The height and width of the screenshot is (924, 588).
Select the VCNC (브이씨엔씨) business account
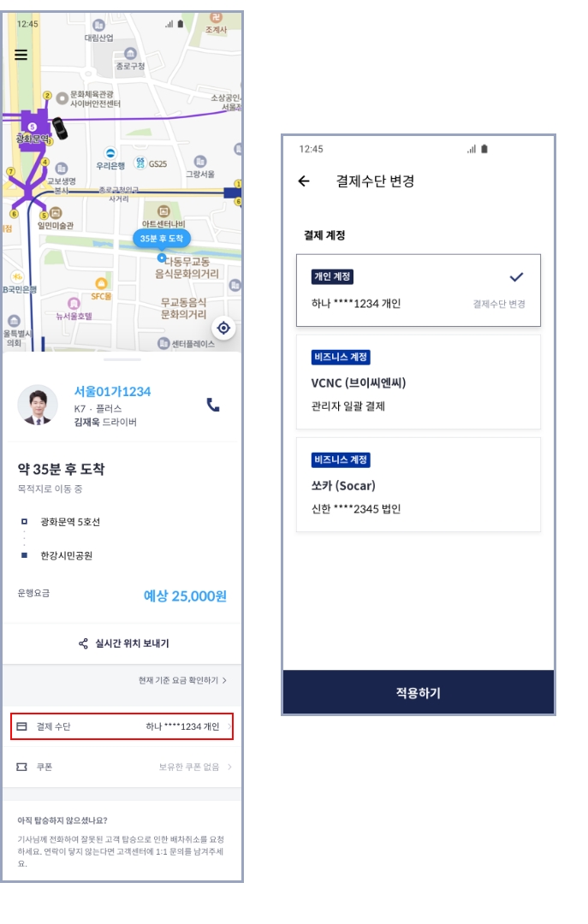[419, 382]
